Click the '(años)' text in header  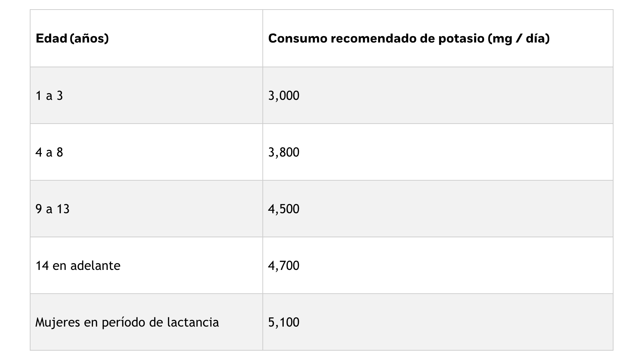click(89, 39)
